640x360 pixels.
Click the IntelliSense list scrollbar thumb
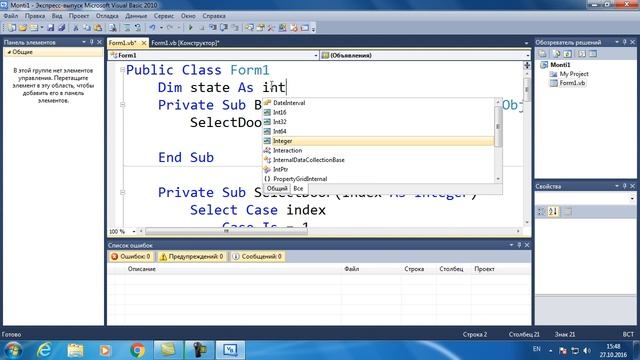tap(498, 127)
